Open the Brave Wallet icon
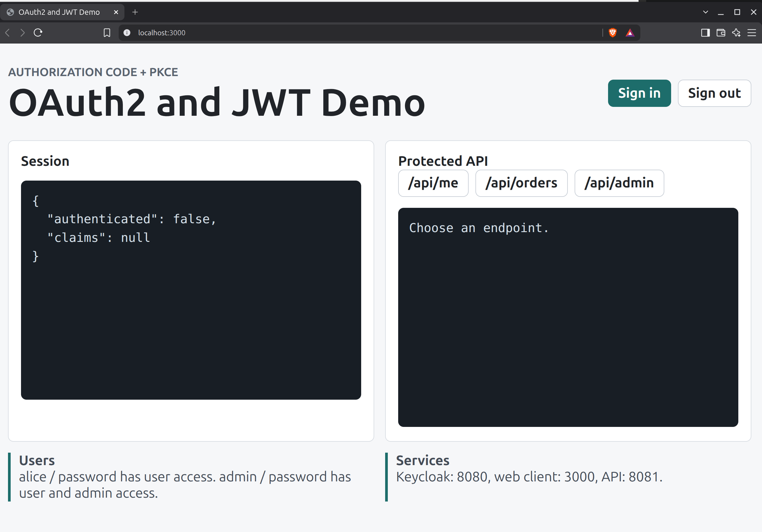The height and width of the screenshot is (532, 762). (721, 33)
